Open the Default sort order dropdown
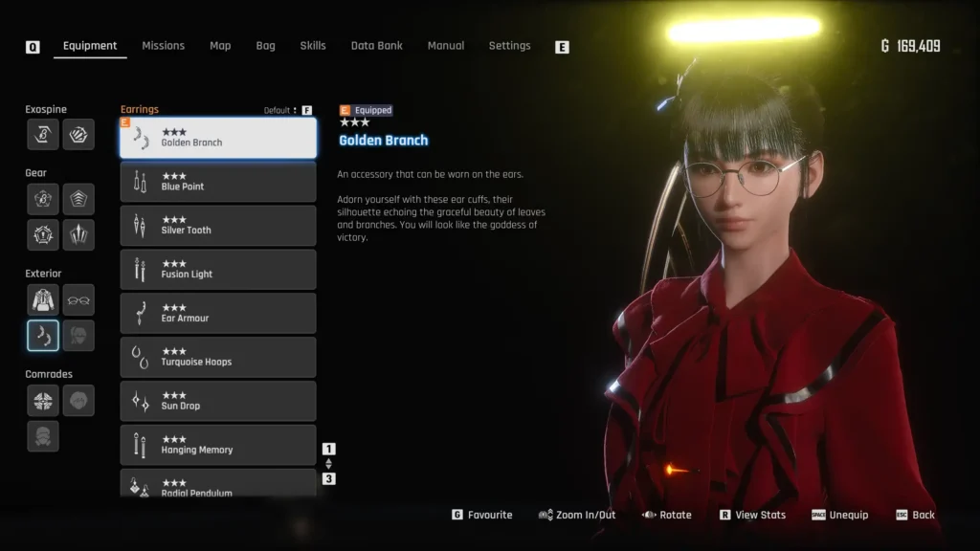The height and width of the screenshot is (551, 980). (287, 110)
